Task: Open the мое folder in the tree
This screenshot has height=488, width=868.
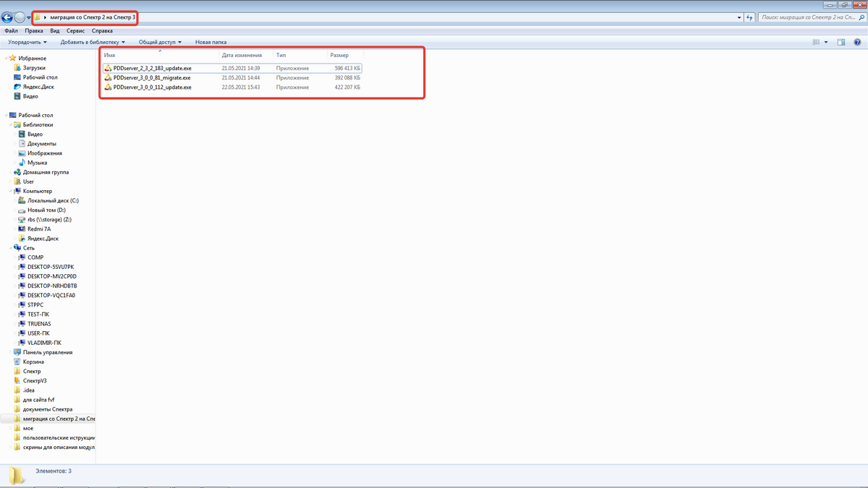Action: [27, 428]
